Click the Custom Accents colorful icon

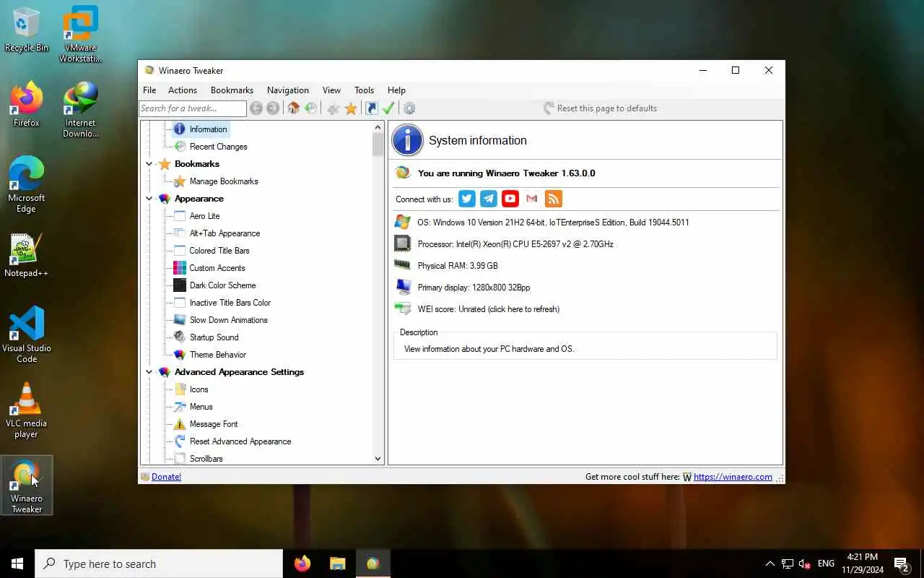coord(180,268)
